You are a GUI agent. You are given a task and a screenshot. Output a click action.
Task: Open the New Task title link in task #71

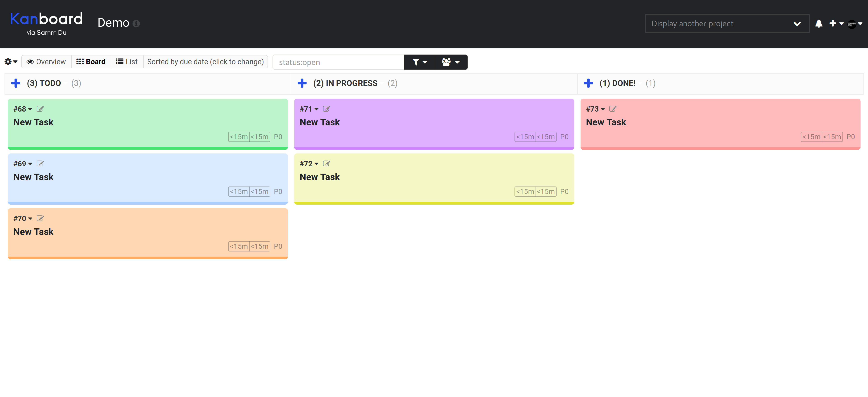point(319,122)
